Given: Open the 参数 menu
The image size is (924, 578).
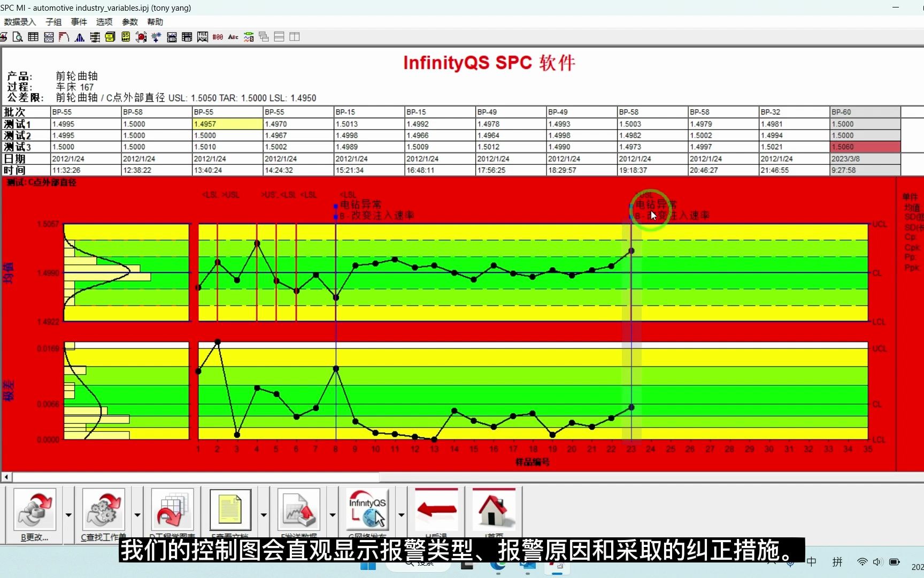Looking at the screenshot, I should (130, 22).
